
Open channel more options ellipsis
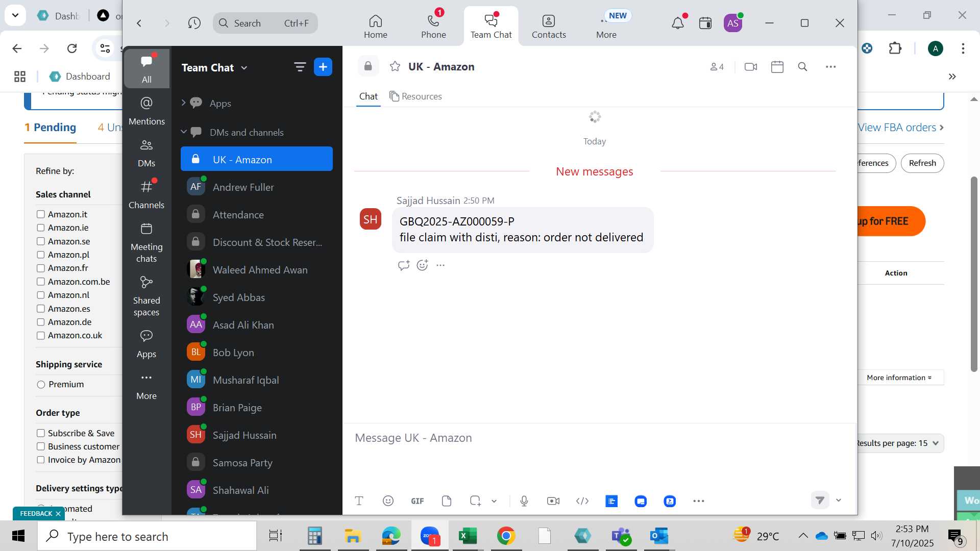831,67
